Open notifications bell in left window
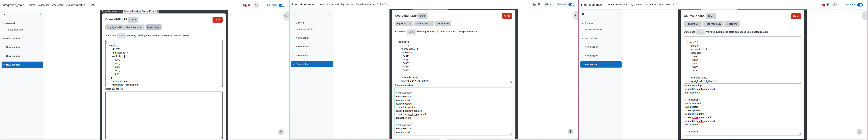868x140 pixels. point(244,5)
